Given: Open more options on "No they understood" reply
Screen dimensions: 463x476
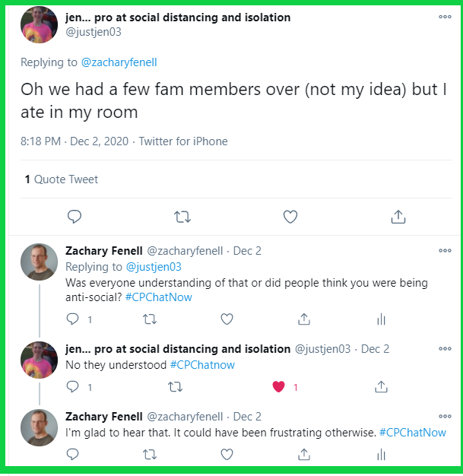Looking at the screenshot, I should 445,349.
